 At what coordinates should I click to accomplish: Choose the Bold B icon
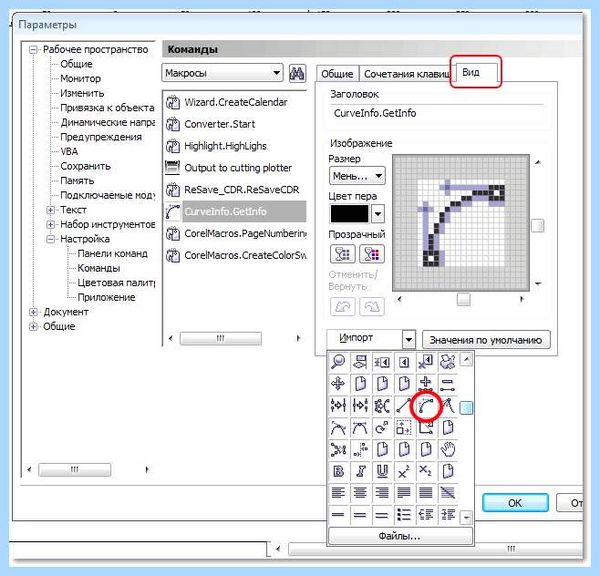pos(338,471)
